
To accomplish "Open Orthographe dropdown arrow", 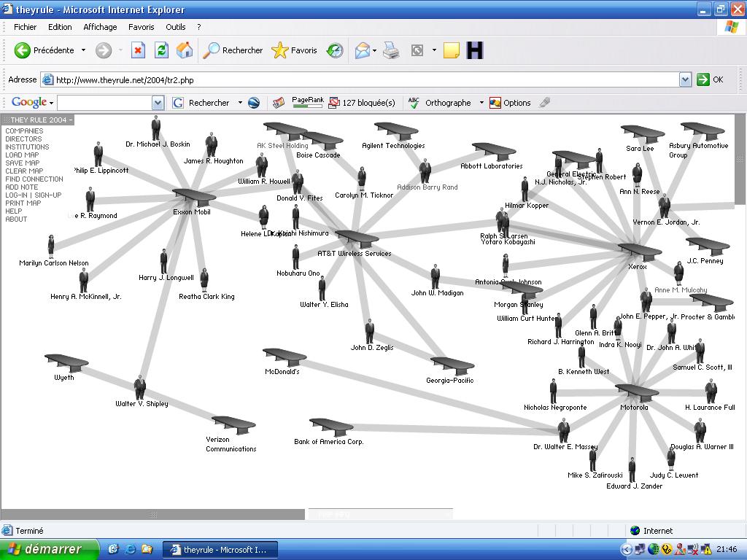I will click(481, 102).
